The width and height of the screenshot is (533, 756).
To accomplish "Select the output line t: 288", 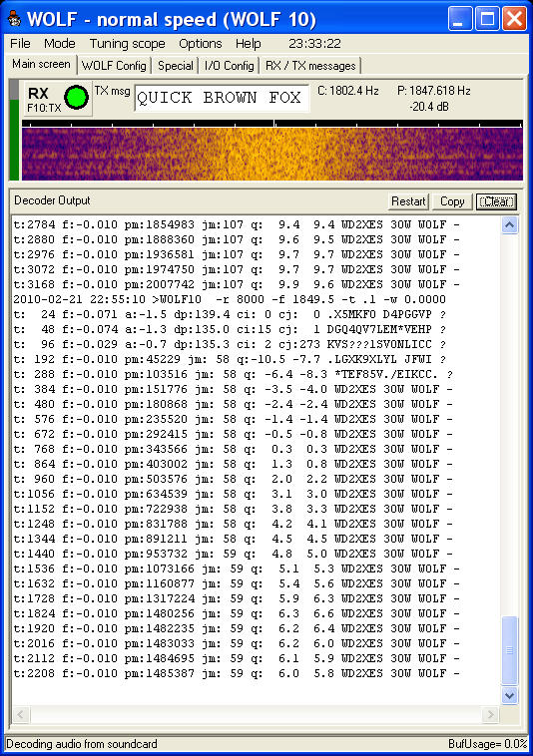I will click(x=233, y=374).
